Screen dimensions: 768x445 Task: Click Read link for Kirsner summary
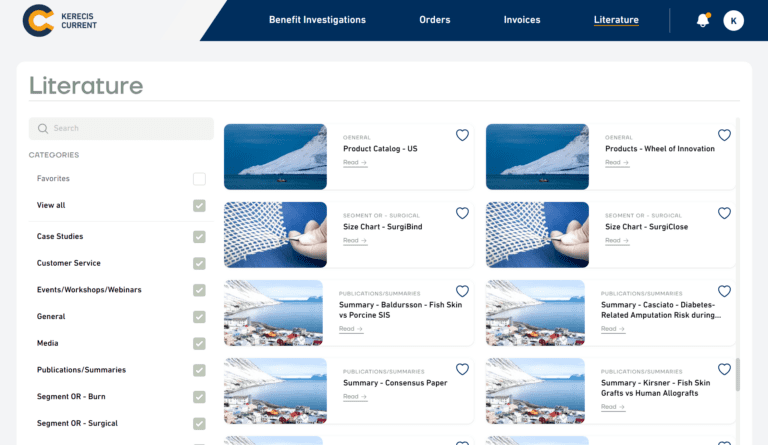point(613,407)
